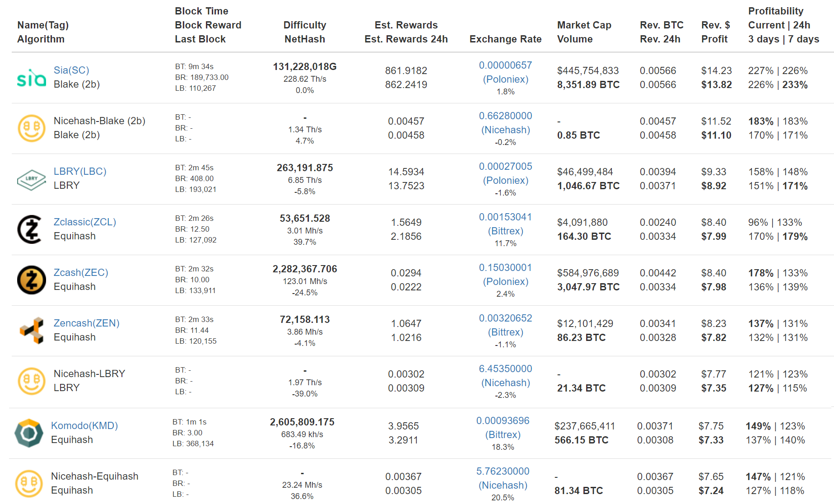The height and width of the screenshot is (504, 834).
Task: Click the Market Cap column header
Action: coord(584,25)
